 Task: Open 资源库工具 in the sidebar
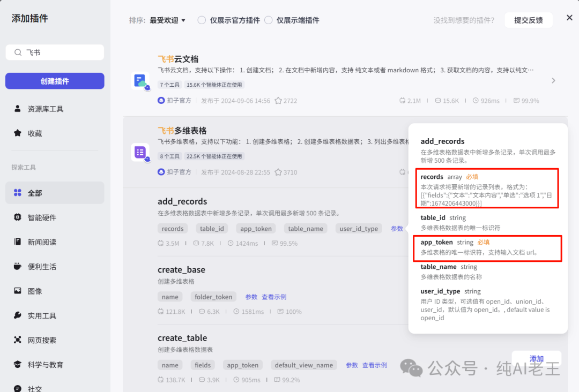pos(55,109)
